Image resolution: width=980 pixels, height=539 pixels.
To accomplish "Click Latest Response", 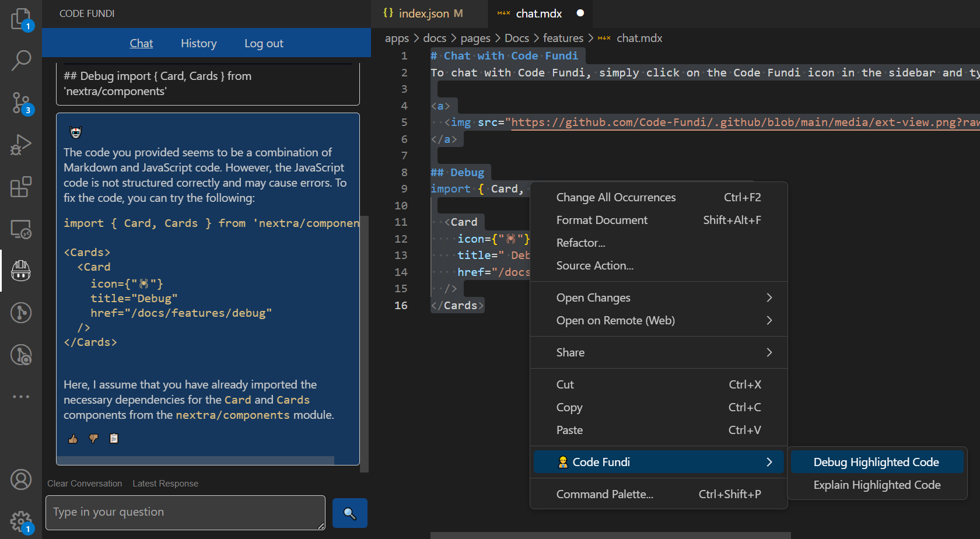I will 165,484.
